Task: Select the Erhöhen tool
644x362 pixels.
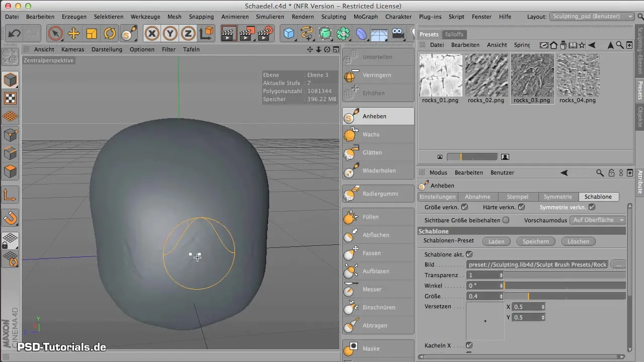Action: (378, 93)
